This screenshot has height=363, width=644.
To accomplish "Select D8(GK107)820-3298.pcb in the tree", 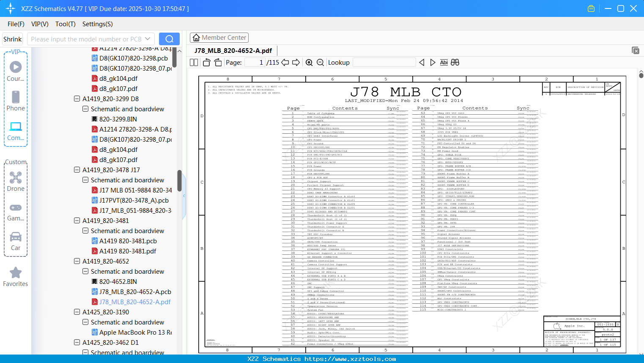I will click(134, 58).
